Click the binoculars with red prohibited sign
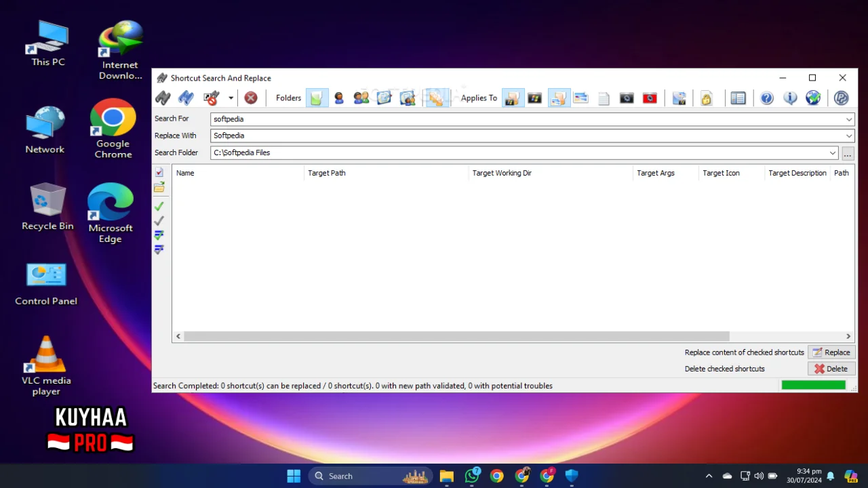This screenshot has height=488, width=868. pos(212,98)
